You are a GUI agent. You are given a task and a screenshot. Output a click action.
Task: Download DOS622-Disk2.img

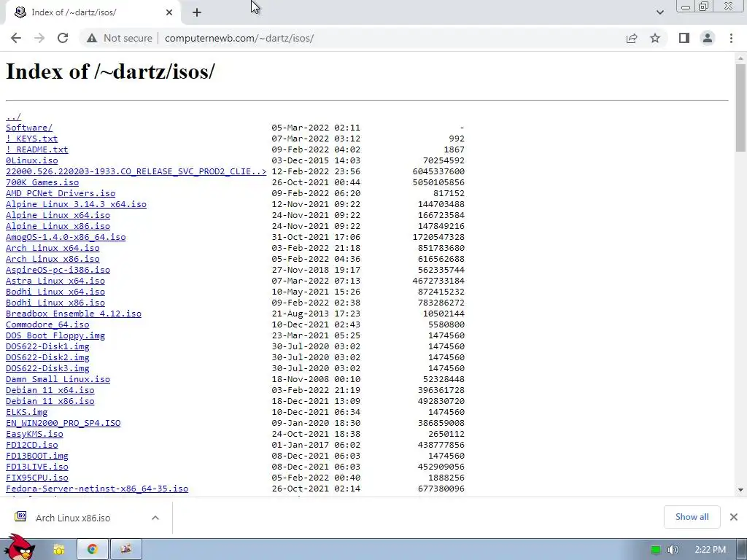click(x=47, y=357)
